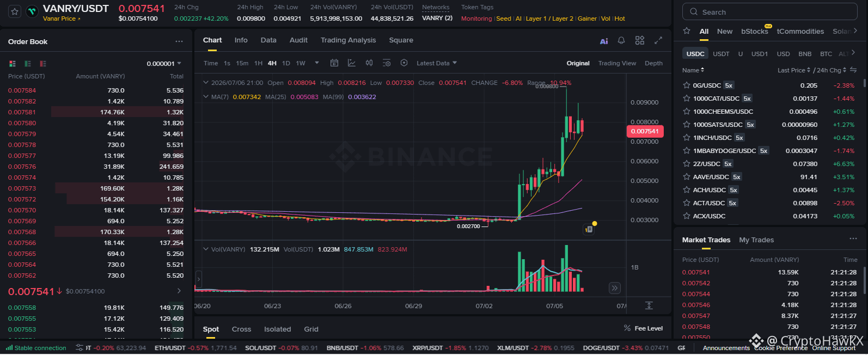Collapse the MA indicator legend

pyautogui.click(x=206, y=97)
